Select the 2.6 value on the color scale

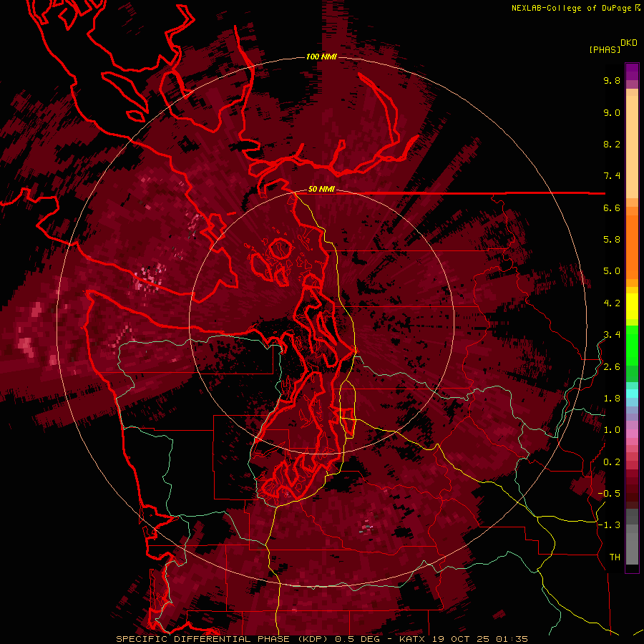pos(612,367)
